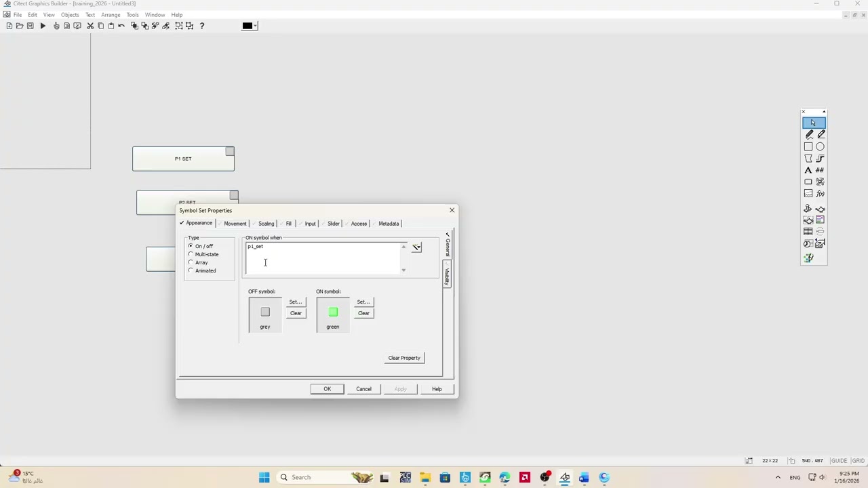Switch to the Slider tab
868x488 pixels.
tap(333, 224)
